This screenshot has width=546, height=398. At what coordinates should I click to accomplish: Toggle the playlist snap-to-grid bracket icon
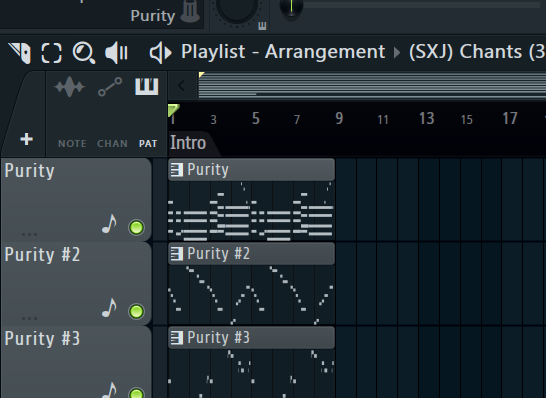click(x=52, y=53)
